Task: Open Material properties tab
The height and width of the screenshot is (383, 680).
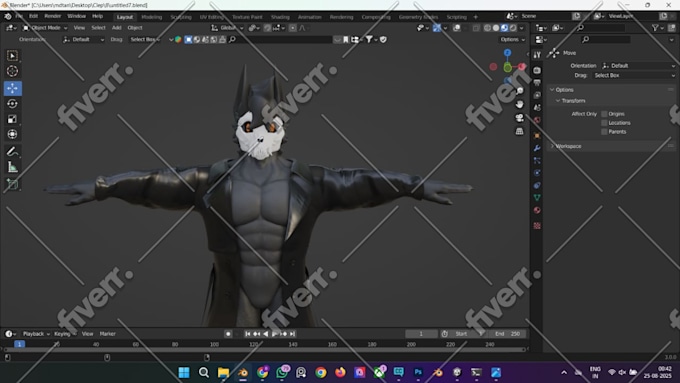Action: point(537,210)
